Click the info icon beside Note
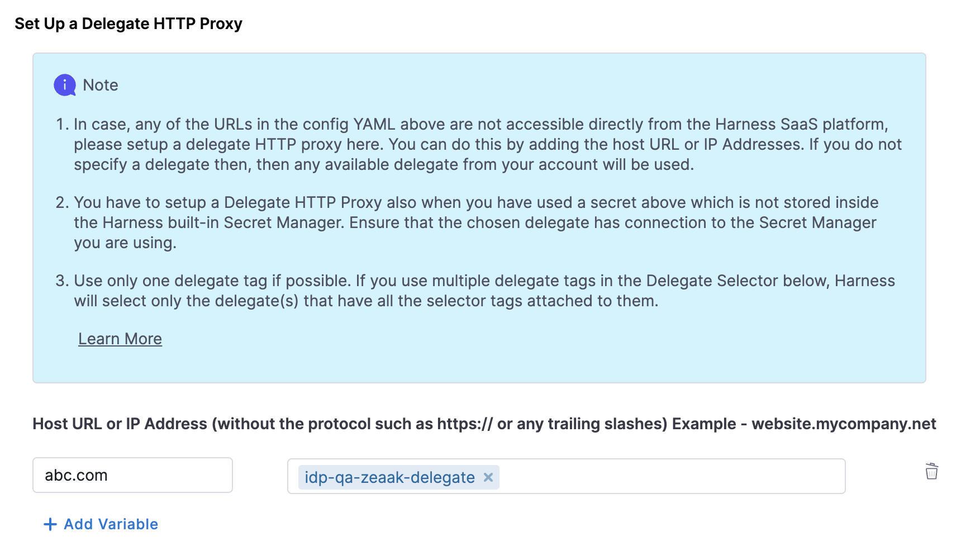 pos(65,85)
